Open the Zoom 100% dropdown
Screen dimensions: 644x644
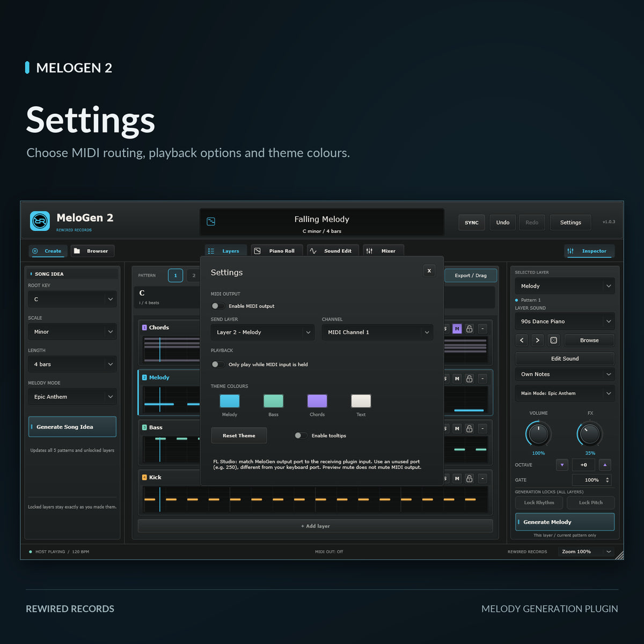pyautogui.click(x=586, y=552)
